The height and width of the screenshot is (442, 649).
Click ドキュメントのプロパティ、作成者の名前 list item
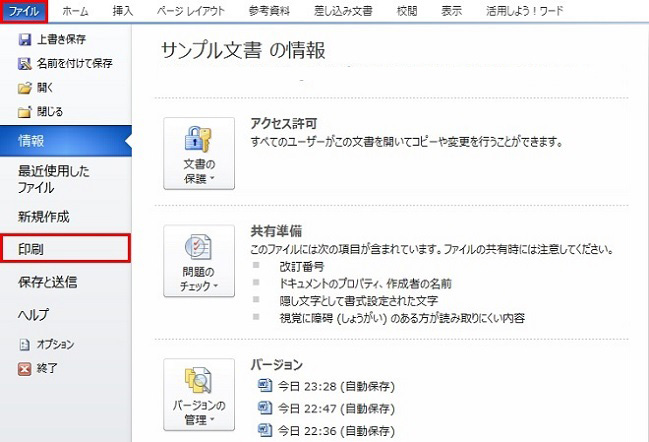[365, 283]
